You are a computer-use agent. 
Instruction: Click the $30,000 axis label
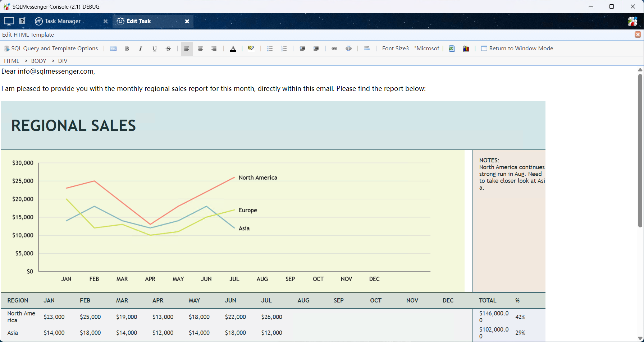pyautogui.click(x=23, y=163)
